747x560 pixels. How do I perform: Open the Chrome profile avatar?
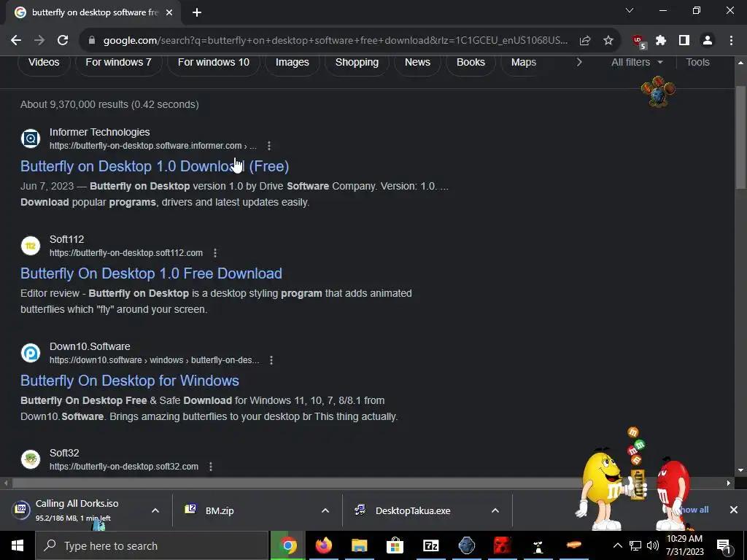coord(708,41)
